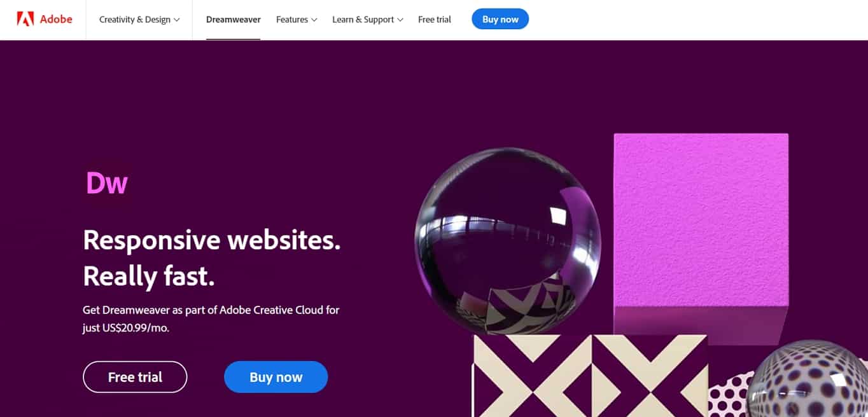The width and height of the screenshot is (868, 417).
Task: Click the US$20.99/mo pricing text
Action: [136, 329]
